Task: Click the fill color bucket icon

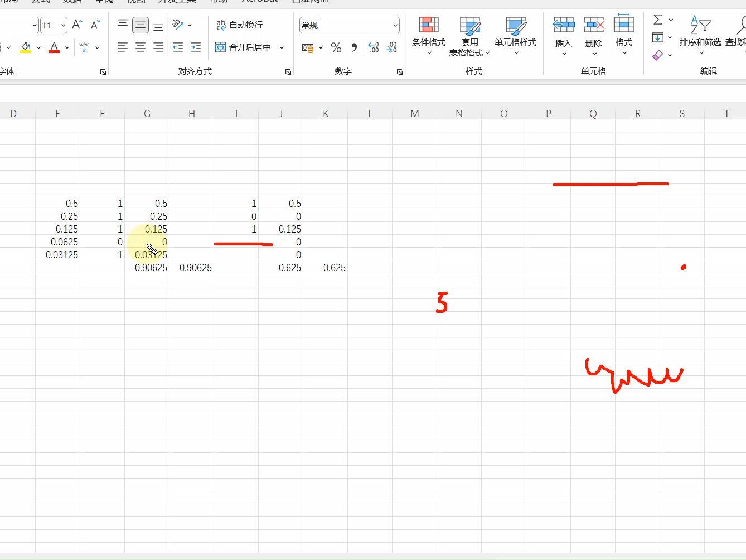Action: click(x=26, y=47)
